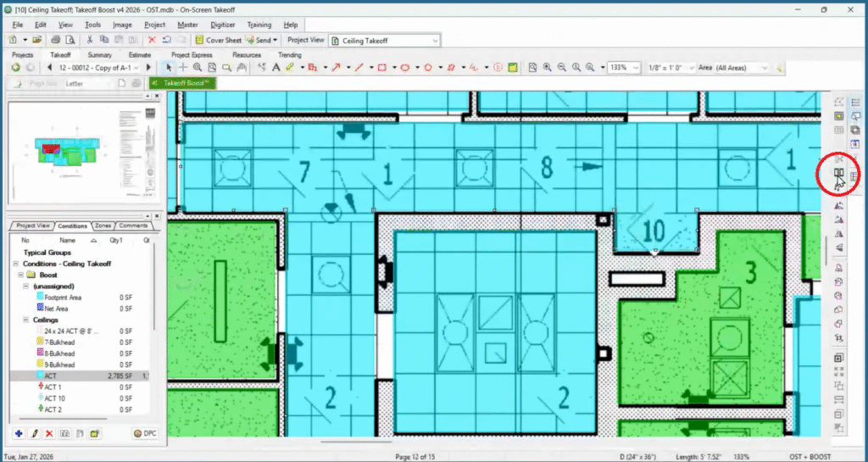Image resolution: width=868 pixels, height=462 pixels.
Task: Open the Area (All Areas) dropdown
Action: pyautogui.click(x=765, y=68)
